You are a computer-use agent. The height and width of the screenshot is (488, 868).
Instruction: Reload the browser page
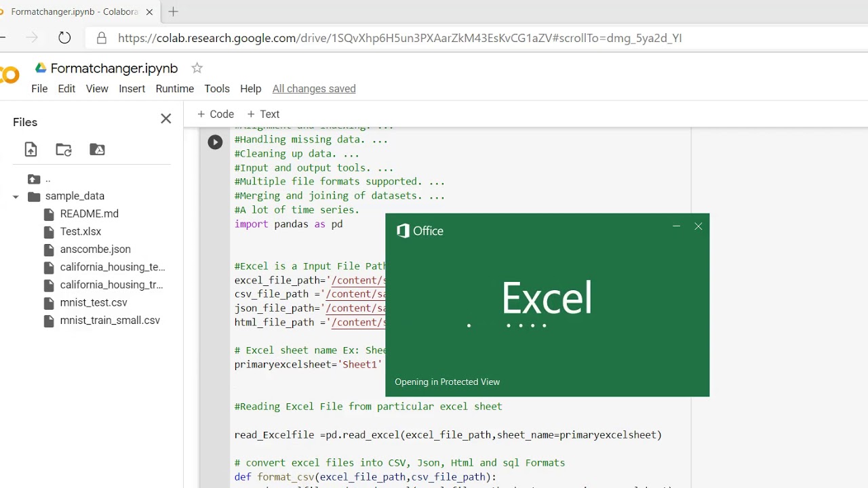64,38
